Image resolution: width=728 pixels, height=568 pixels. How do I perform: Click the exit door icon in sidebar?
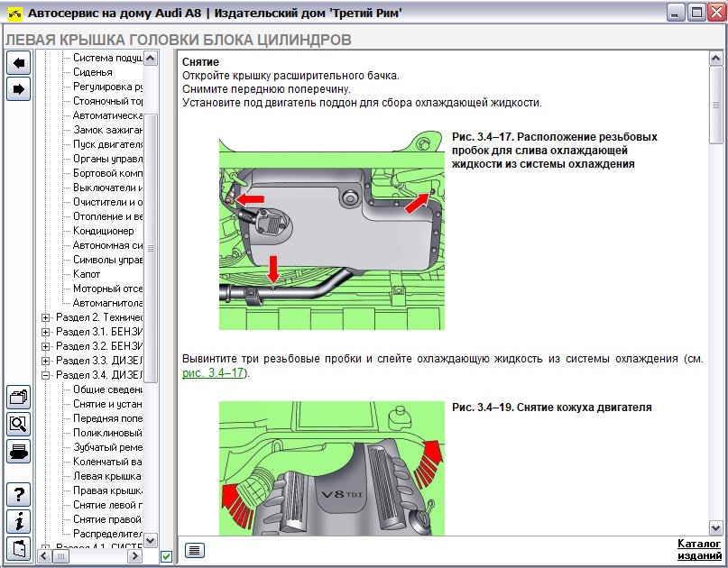(19, 548)
